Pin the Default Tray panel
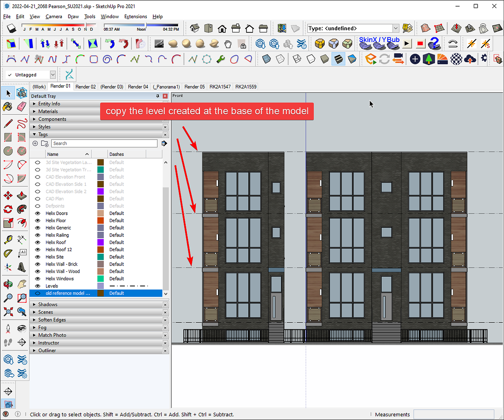The height and width of the screenshot is (420, 504). pos(157,96)
